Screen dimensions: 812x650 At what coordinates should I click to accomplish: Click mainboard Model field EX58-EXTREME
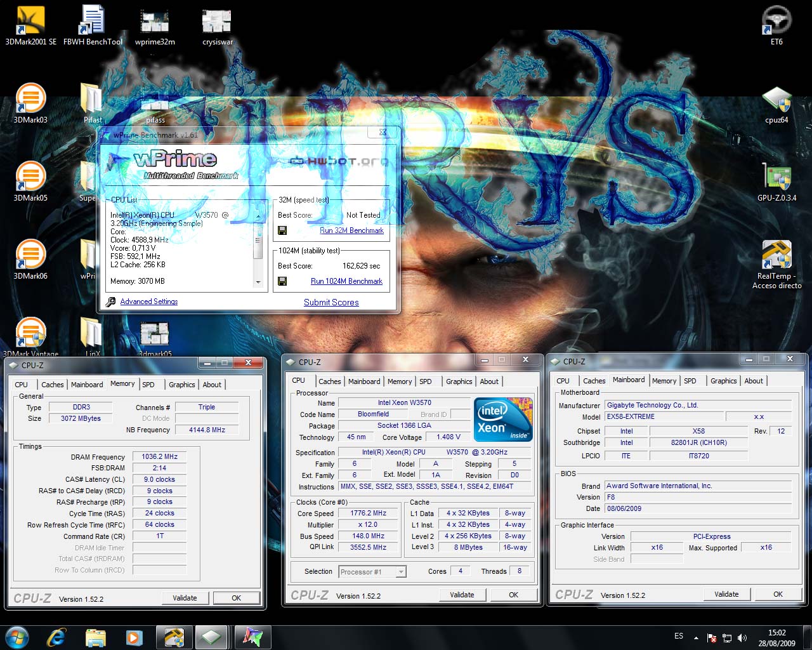(x=664, y=416)
